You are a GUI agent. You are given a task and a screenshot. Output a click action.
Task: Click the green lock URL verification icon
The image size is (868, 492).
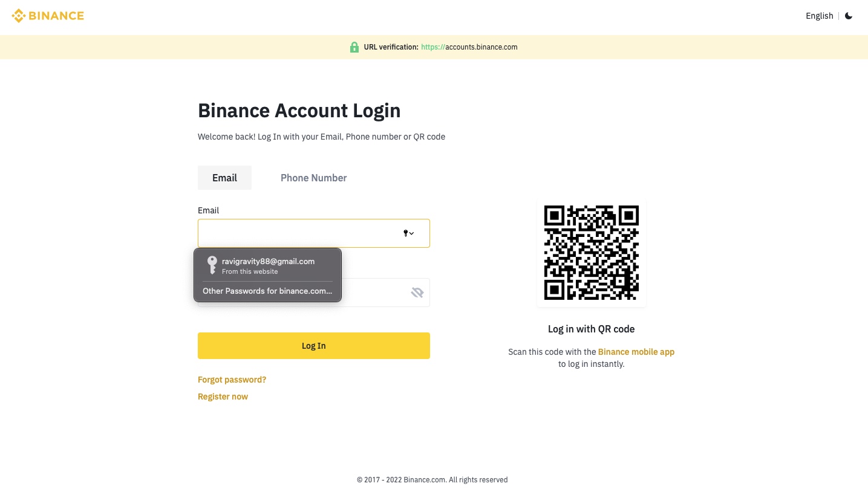point(354,47)
